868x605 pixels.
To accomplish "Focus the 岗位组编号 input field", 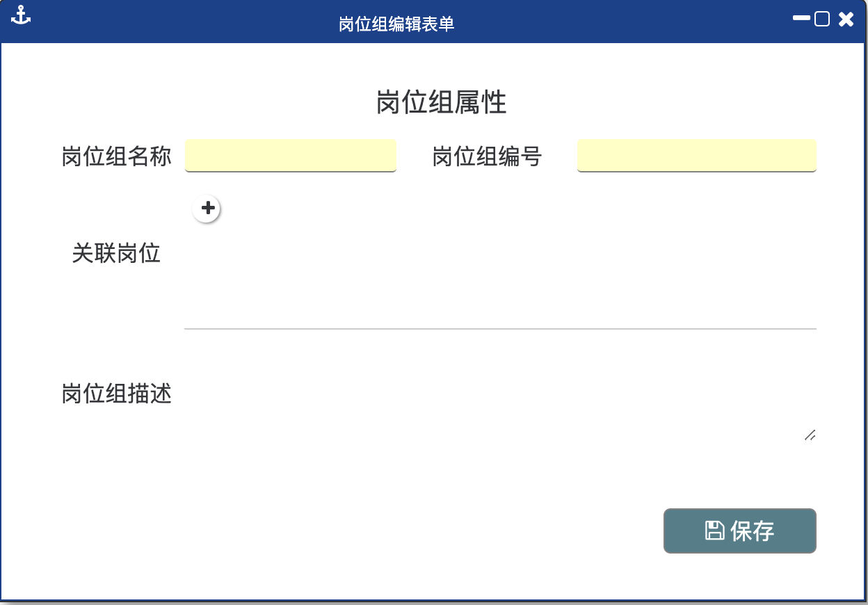I will pos(696,155).
